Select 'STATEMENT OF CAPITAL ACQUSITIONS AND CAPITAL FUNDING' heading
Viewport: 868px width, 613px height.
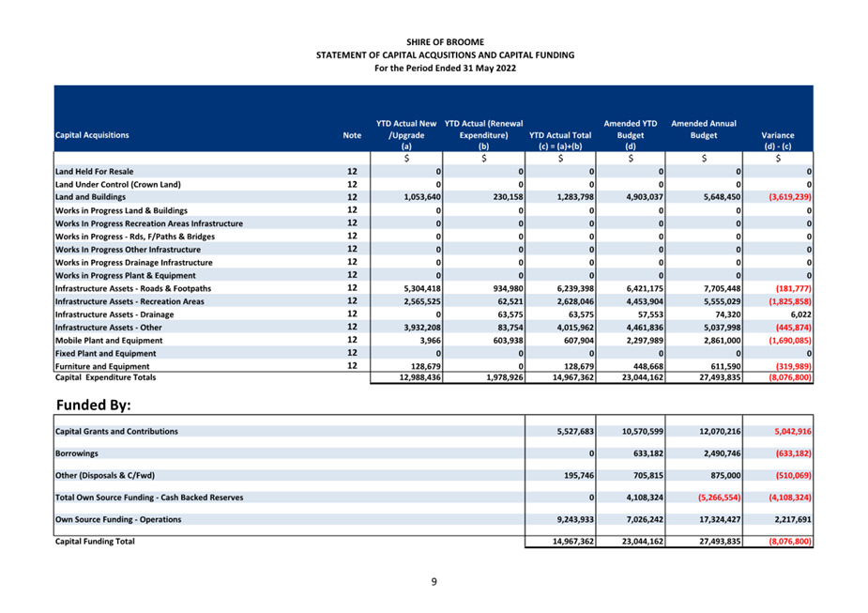coord(445,55)
